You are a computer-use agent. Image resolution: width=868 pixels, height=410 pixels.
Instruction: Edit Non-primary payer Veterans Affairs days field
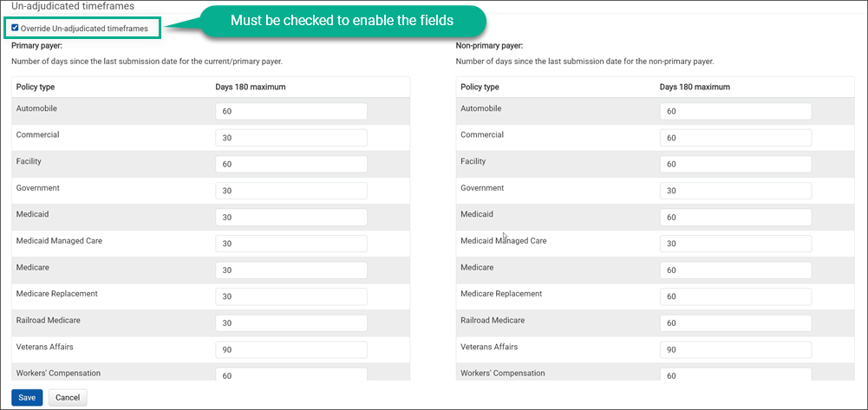pos(735,349)
